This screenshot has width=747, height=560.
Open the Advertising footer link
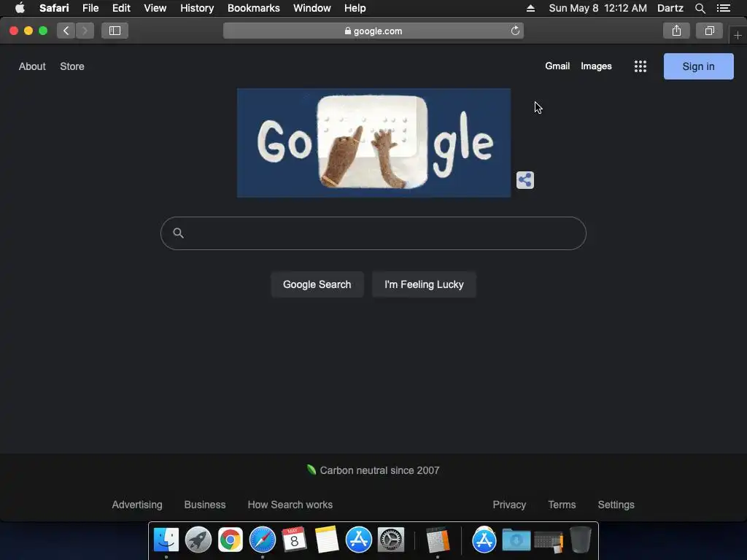click(137, 505)
